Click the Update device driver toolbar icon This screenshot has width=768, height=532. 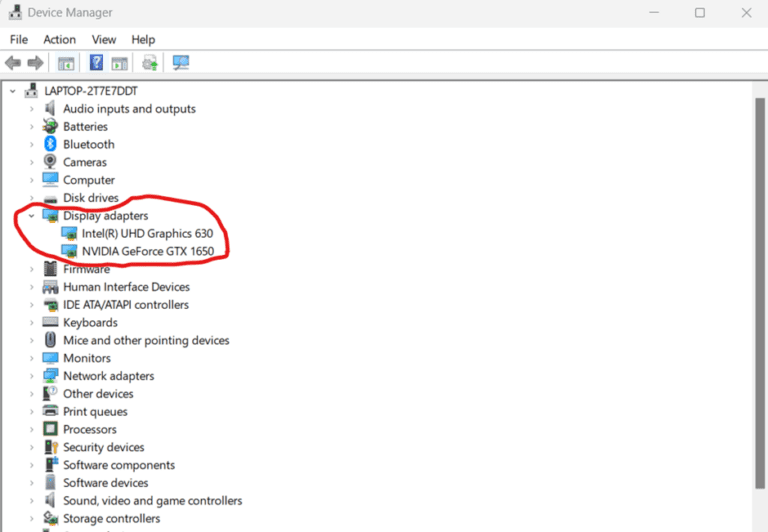[x=150, y=63]
